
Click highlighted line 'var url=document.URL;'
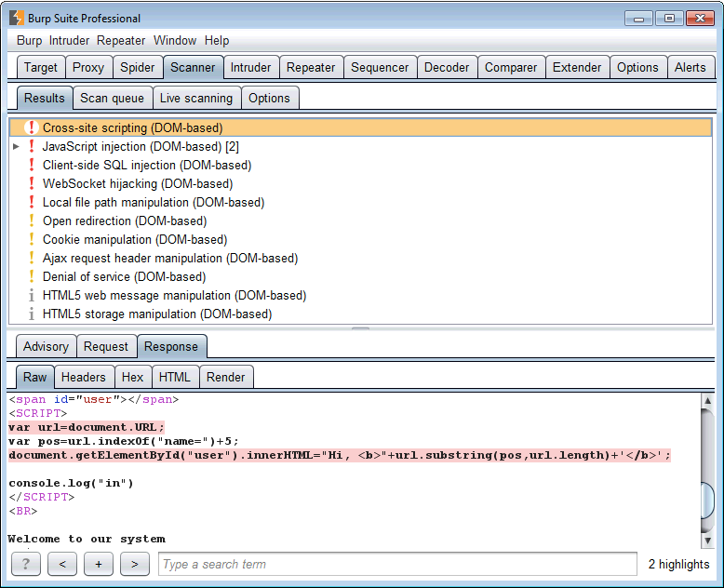click(x=87, y=427)
